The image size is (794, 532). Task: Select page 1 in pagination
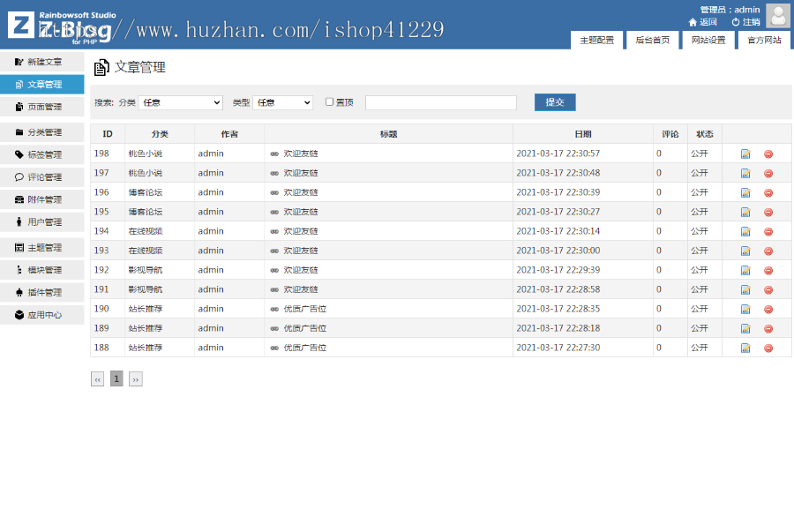pyautogui.click(x=116, y=378)
